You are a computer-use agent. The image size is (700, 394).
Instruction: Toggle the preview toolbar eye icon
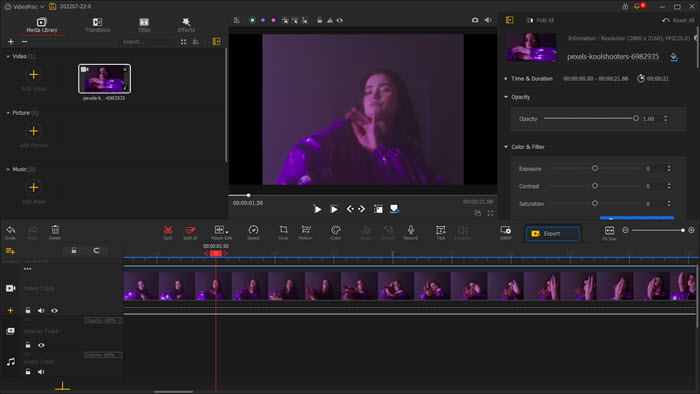tap(340, 20)
